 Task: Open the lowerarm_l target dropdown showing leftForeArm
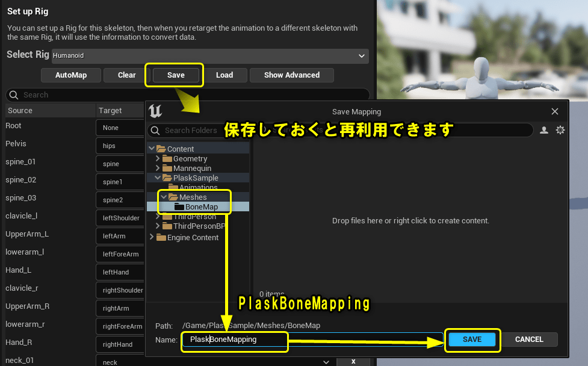(x=120, y=254)
